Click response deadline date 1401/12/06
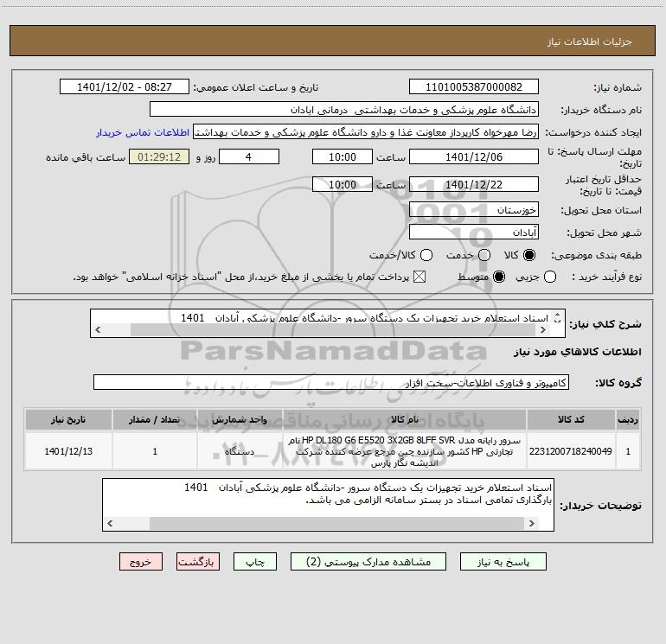 (x=474, y=156)
